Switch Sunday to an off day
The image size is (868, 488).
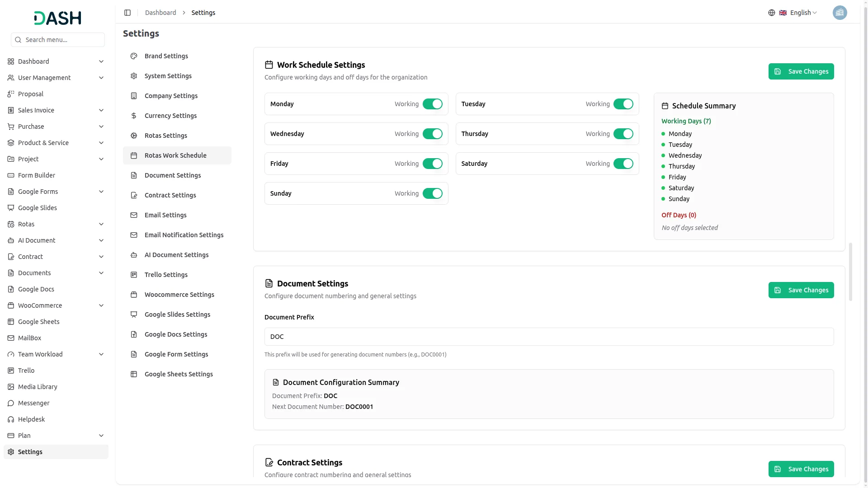[x=433, y=193]
